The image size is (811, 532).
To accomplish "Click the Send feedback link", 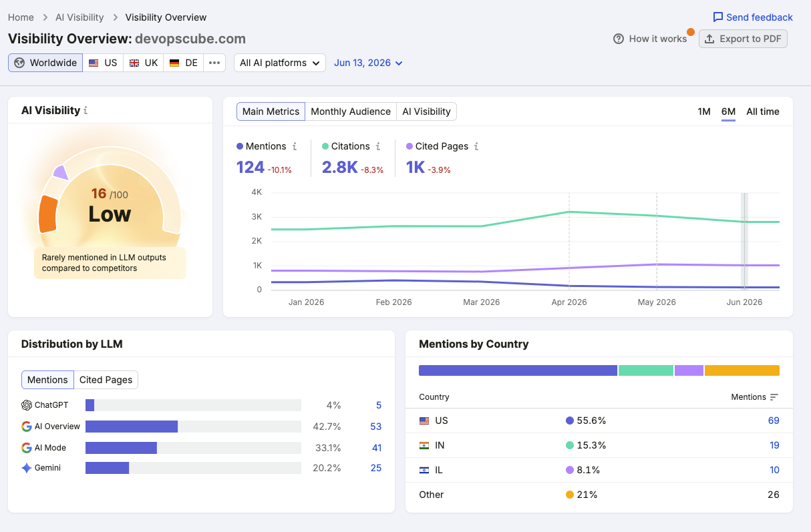I will [753, 17].
